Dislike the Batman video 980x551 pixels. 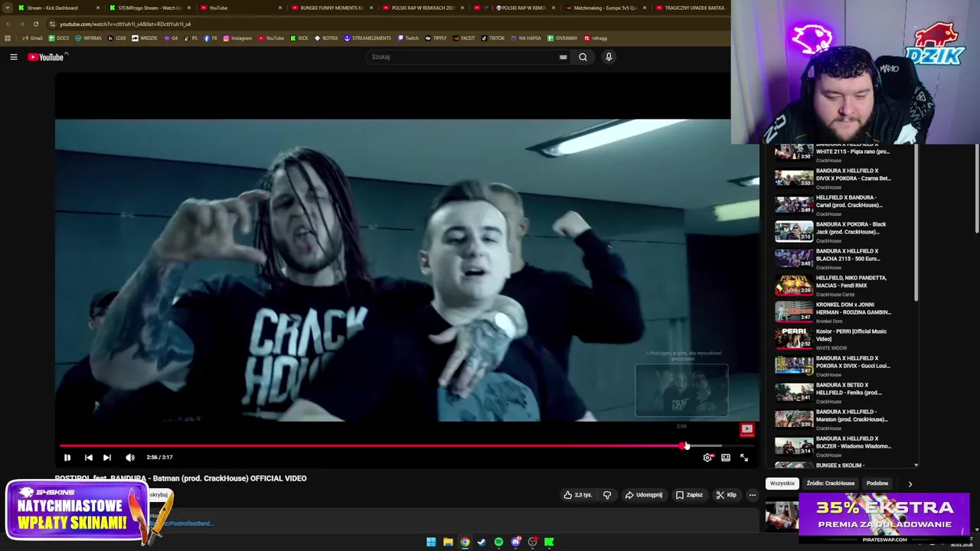click(x=607, y=495)
